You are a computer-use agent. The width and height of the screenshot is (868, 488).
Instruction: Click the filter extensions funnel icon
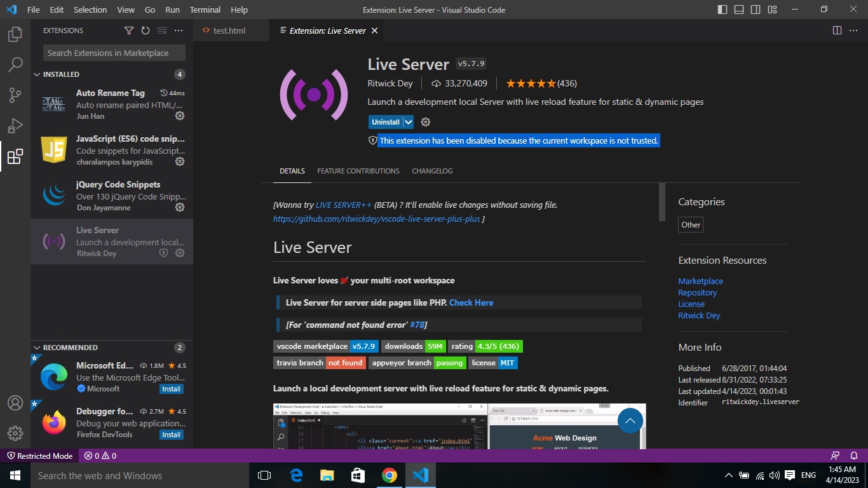pyautogui.click(x=129, y=30)
